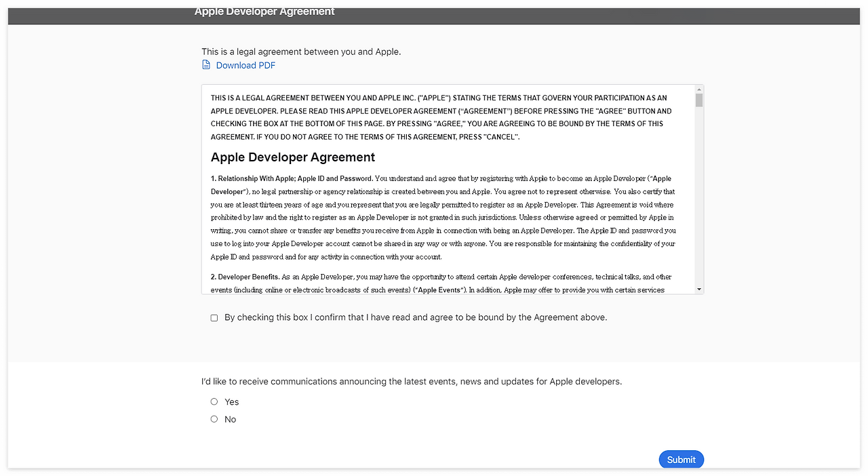Click 'This is a legal agreement' intro text

point(301,52)
